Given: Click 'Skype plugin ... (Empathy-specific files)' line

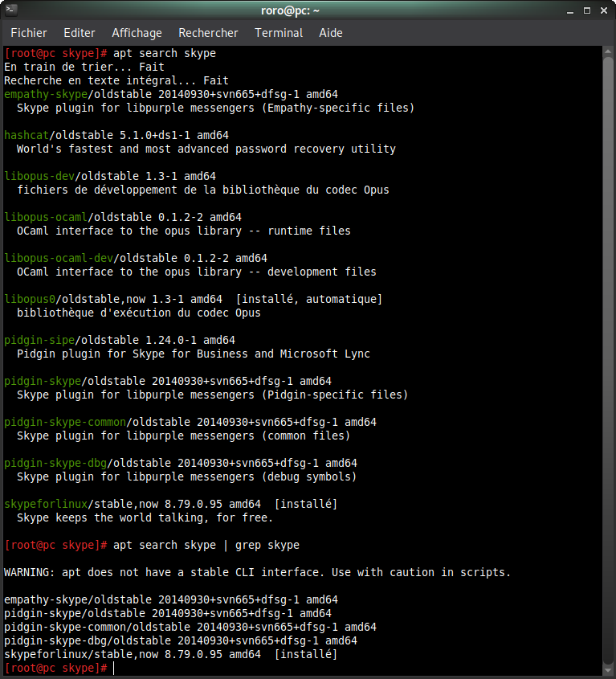Looking at the screenshot, I should coord(215,108).
